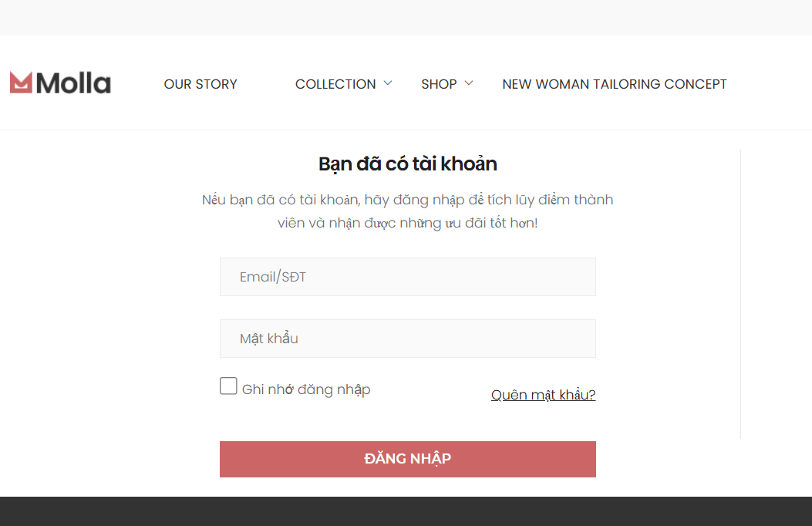Focus the Mật khẩu password field

coord(408,339)
